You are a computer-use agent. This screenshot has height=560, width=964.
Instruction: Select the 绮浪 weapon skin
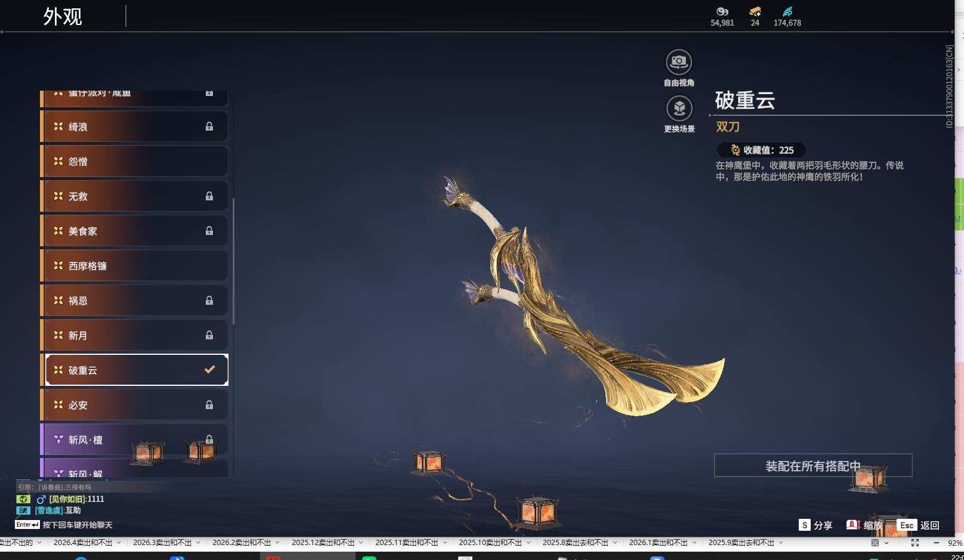[137, 126]
